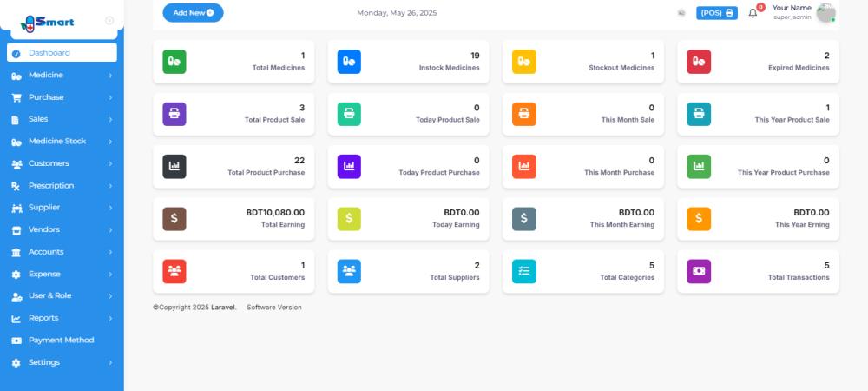Expand the Medicine menu chevron
The height and width of the screenshot is (391, 868).
pyautogui.click(x=110, y=76)
